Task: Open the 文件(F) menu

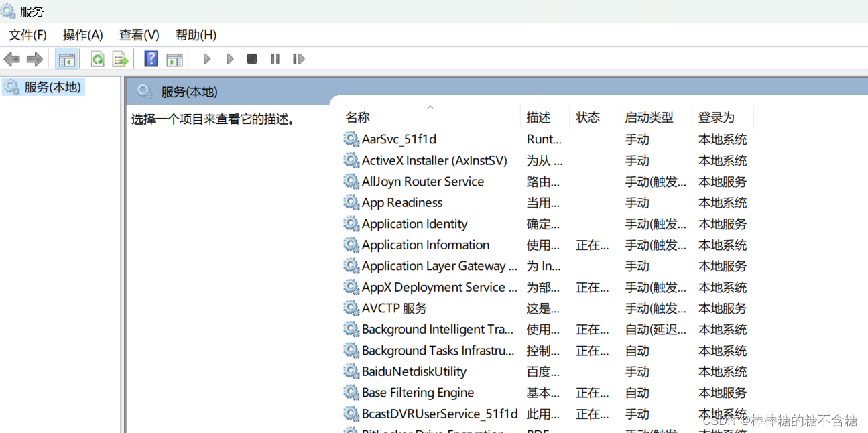Action: (x=27, y=35)
